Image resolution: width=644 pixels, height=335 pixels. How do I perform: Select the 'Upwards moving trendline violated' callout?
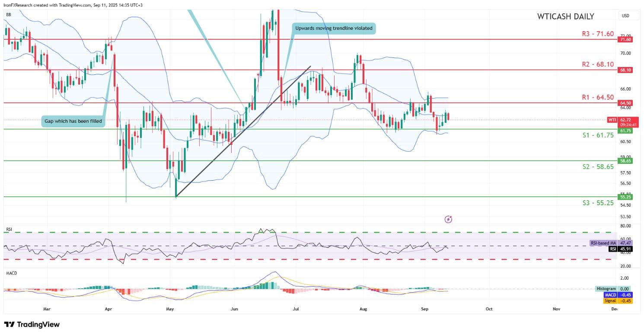pyautogui.click(x=333, y=29)
